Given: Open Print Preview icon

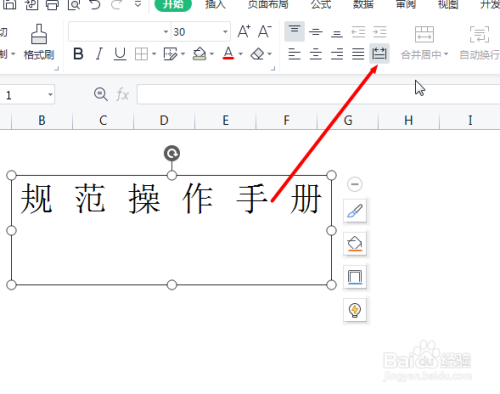Looking at the screenshot, I should coord(74,4).
